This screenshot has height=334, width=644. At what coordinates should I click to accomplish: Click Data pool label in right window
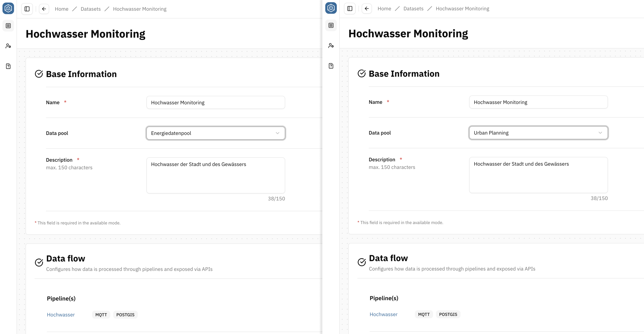click(380, 133)
